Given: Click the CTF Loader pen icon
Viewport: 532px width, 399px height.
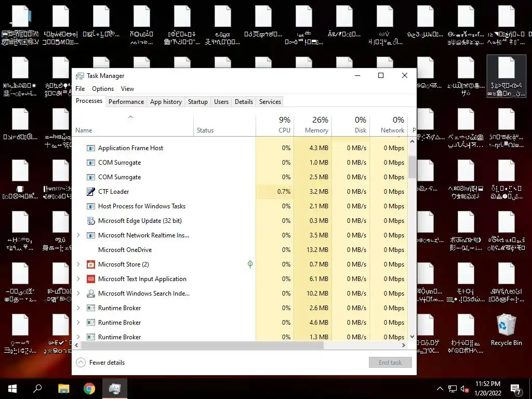Looking at the screenshot, I should (90, 192).
